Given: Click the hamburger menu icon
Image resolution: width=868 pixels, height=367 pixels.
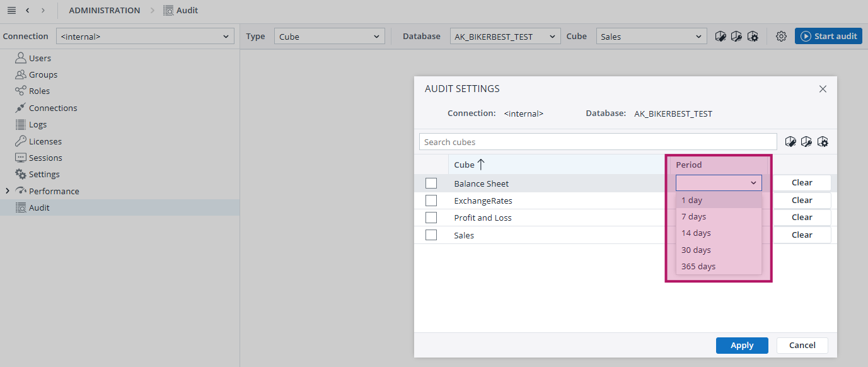Looking at the screenshot, I should pos(11,11).
